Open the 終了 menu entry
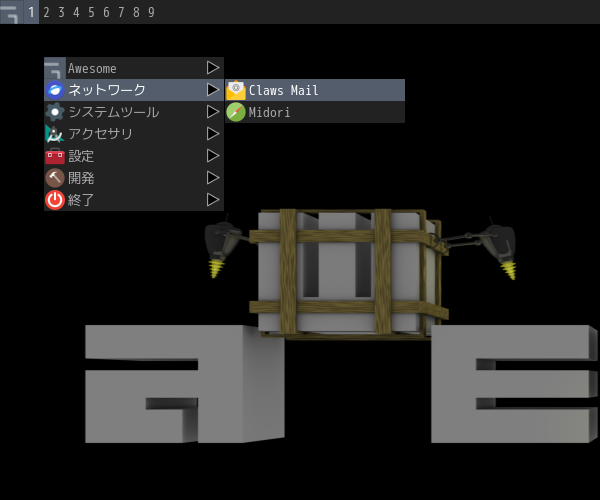This screenshot has height=500, width=600. (134, 200)
